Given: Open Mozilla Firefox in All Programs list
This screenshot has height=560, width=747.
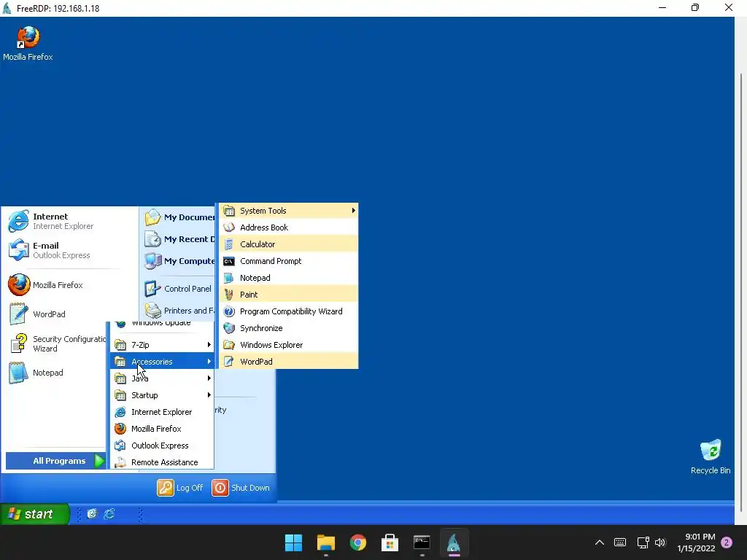Looking at the screenshot, I should click(x=163, y=429).
